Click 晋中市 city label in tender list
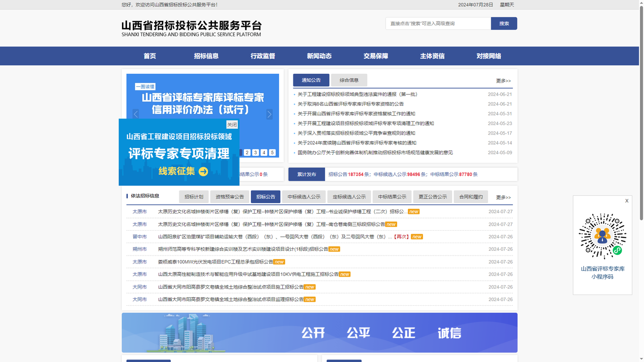 tap(140, 237)
